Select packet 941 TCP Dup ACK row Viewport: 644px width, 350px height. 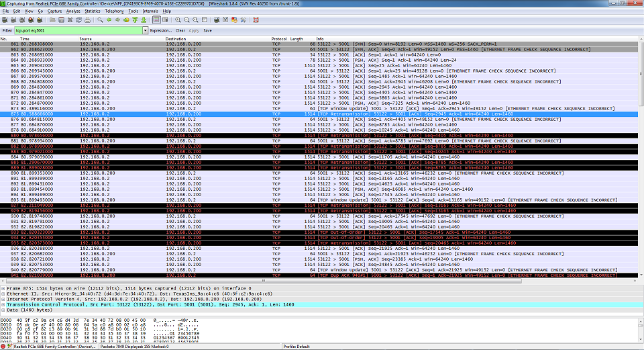coord(319,275)
